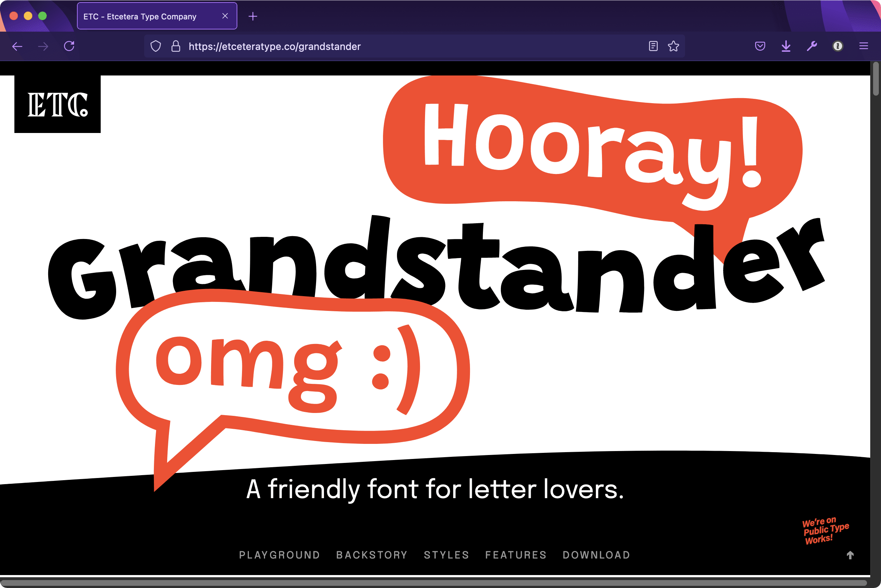
Task: Click the site security padlock icon
Action: point(175,46)
